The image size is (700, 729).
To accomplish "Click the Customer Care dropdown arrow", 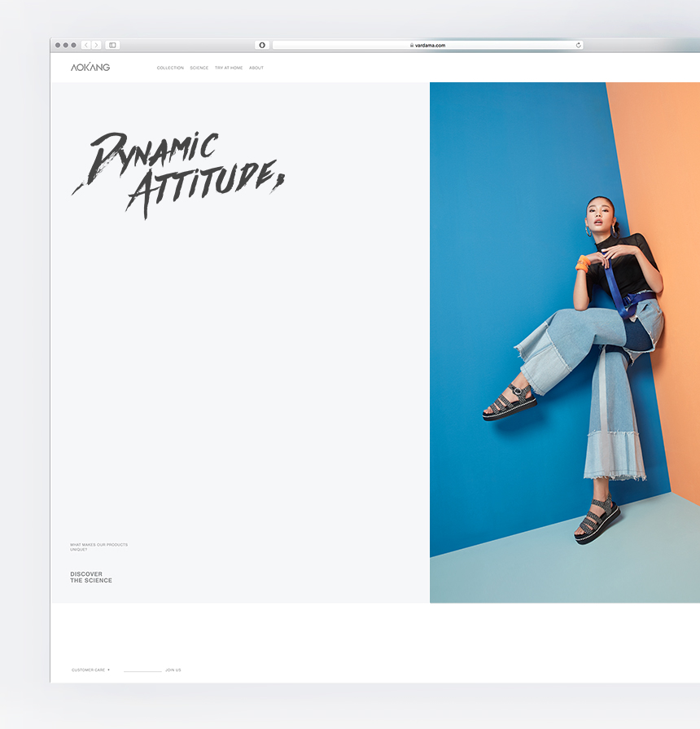I will click(109, 670).
